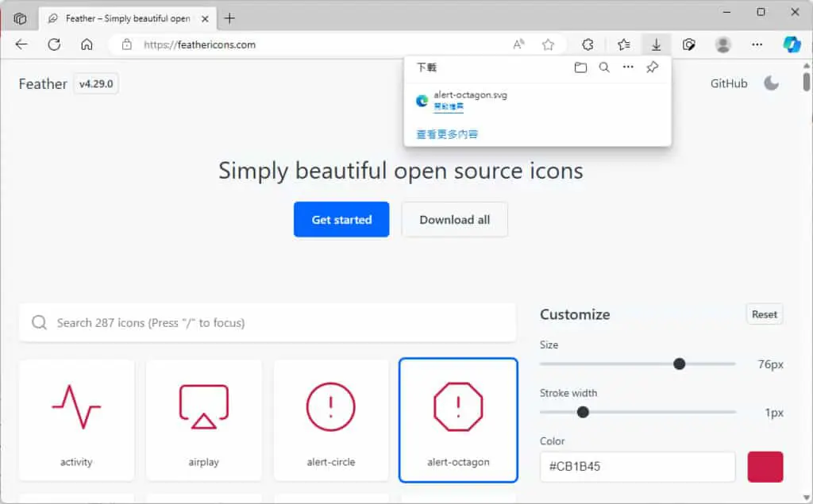Open the favorites list button
This screenshot has width=813, height=504.
pyautogui.click(x=624, y=44)
